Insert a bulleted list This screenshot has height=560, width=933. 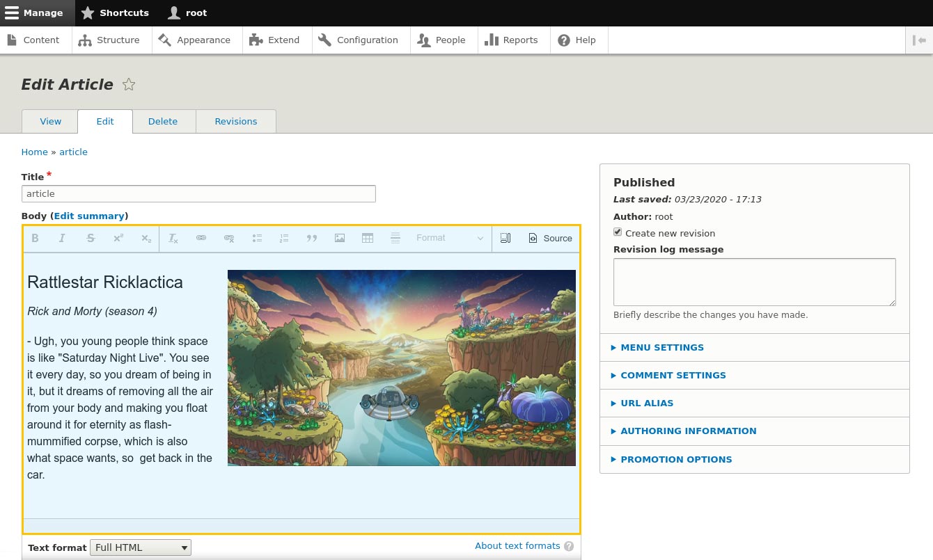coord(257,238)
